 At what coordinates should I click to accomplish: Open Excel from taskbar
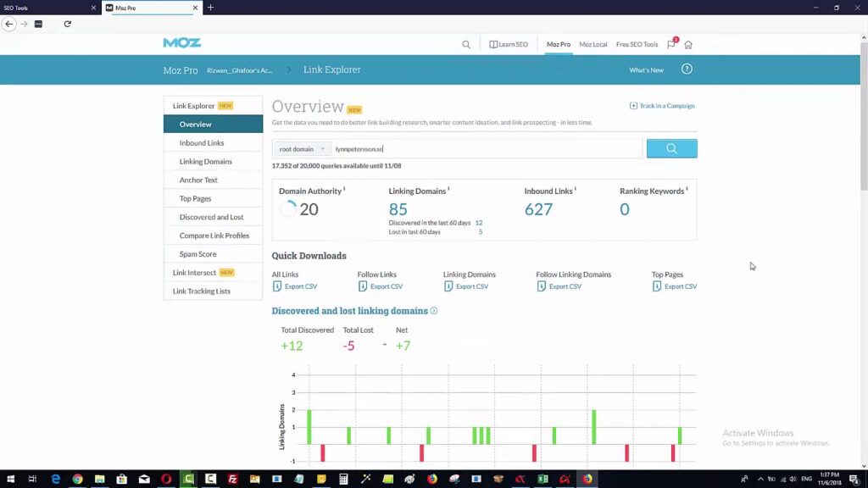tap(542, 480)
